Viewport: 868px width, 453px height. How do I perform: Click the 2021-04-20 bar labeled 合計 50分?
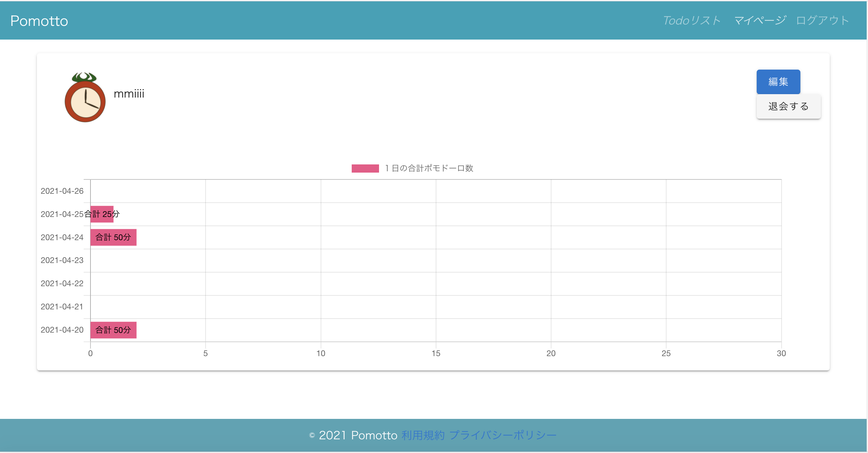113,330
